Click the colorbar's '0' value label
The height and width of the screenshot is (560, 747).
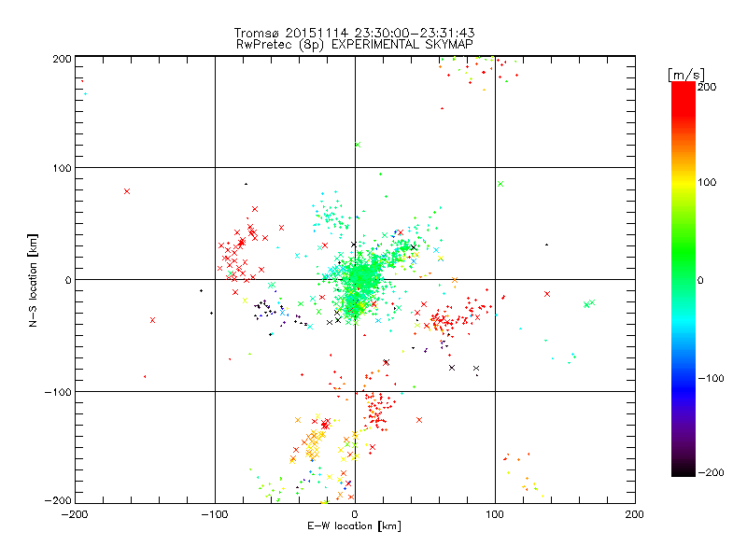[x=700, y=280]
